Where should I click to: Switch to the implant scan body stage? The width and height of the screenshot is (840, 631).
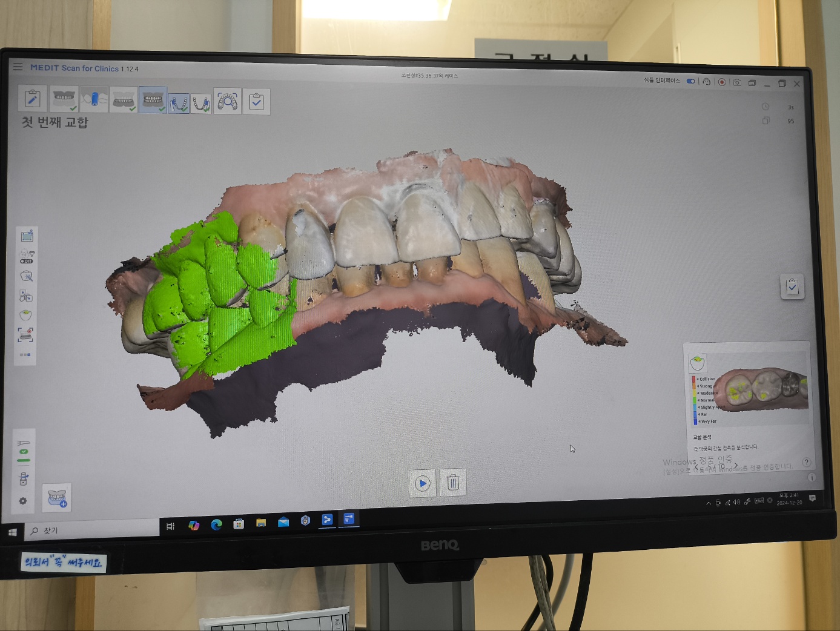(x=94, y=99)
